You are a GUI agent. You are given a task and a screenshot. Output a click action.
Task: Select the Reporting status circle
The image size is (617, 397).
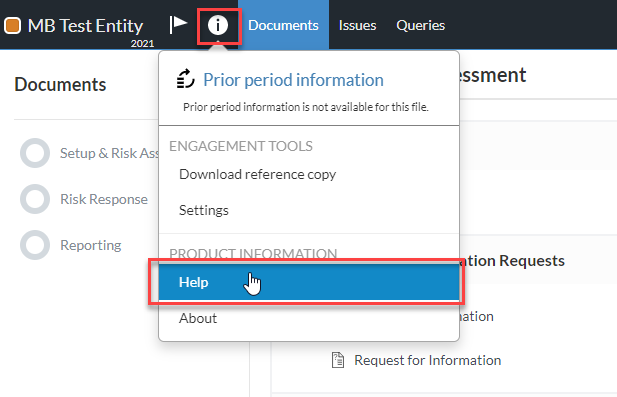click(35, 245)
